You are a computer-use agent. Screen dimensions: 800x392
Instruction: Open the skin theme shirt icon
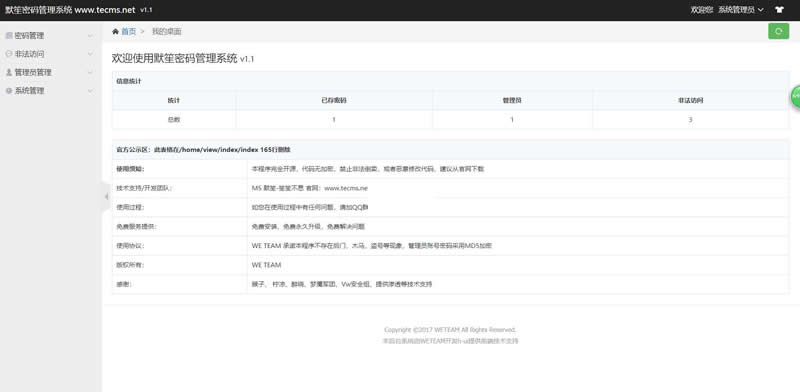click(779, 10)
